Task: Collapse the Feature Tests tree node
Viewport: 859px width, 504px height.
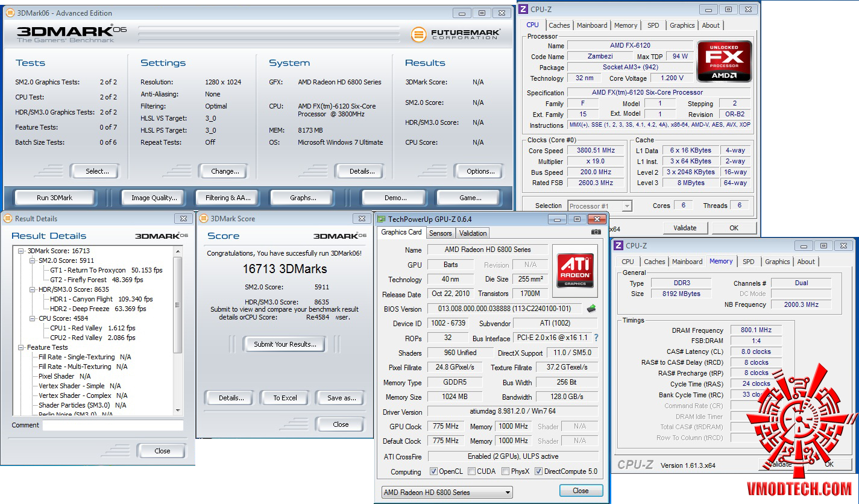Action: click(21, 347)
